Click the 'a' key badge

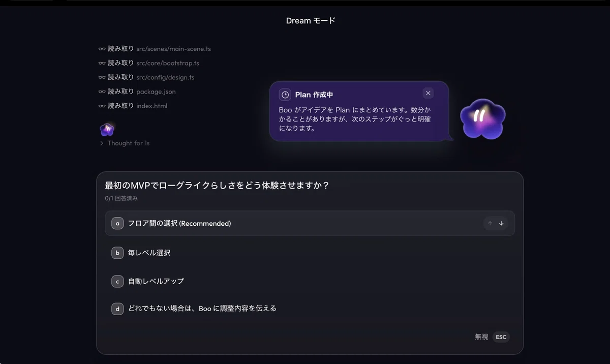coord(117,223)
